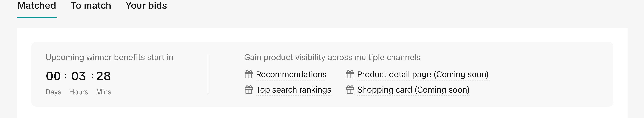The width and height of the screenshot is (644, 118).
Task: Click the Gain product visibility heading
Action: pos(332,57)
